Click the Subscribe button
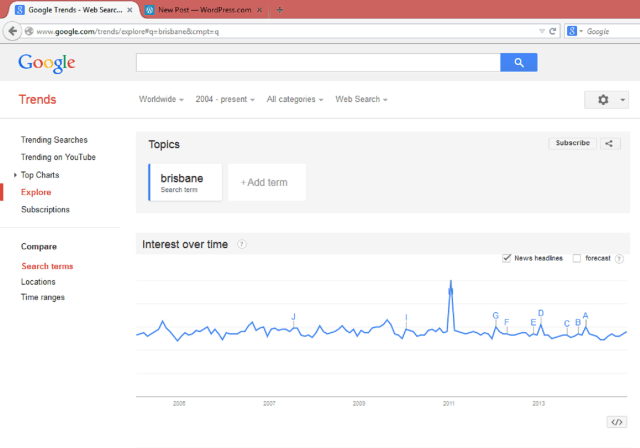This screenshot has height=448, width=640. 572,143
